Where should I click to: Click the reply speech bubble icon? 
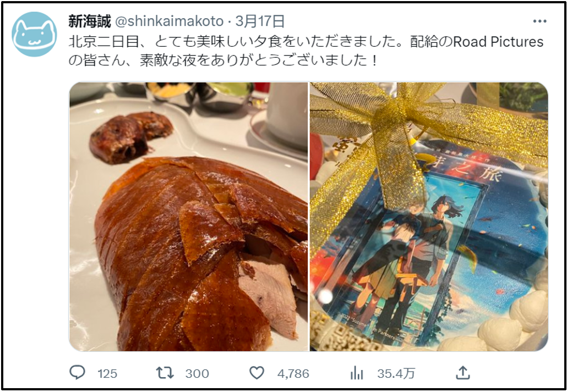point(77,373)
